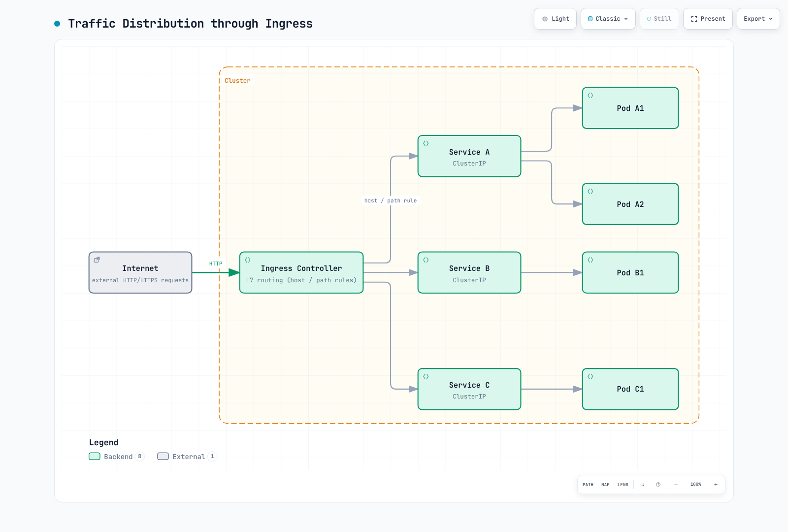Toggle PATH mode in bottom toolbar
This screenshot has width=788, height=532.
(588, 485)
